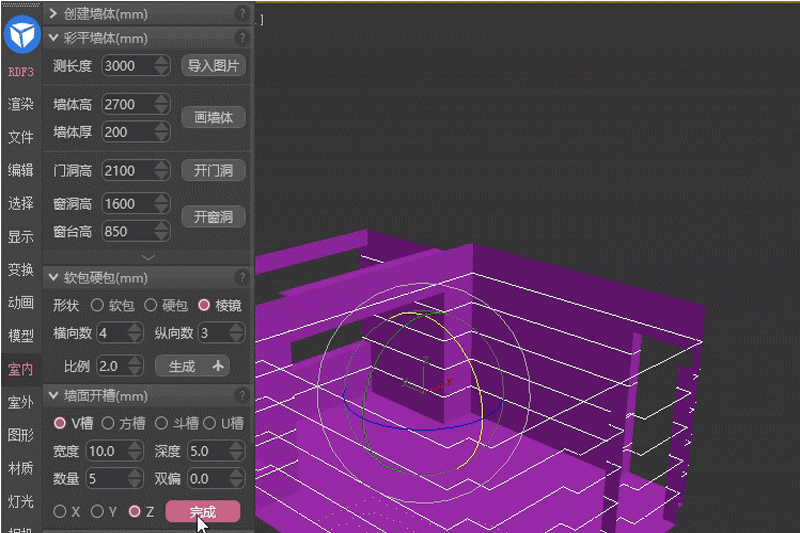
Task: Click help icon of 软包硬包 panel
Action: (241, 277)
